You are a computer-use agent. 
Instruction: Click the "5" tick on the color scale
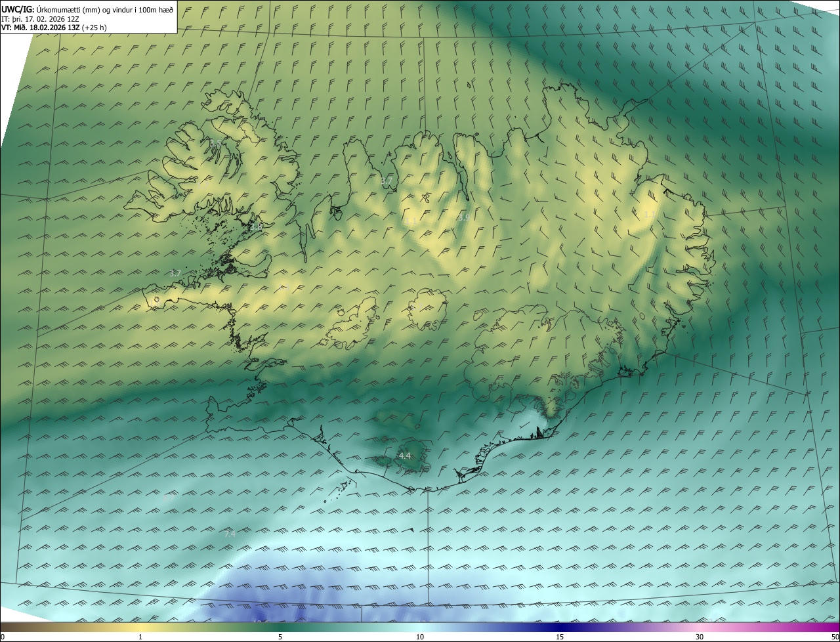(280, 637)
